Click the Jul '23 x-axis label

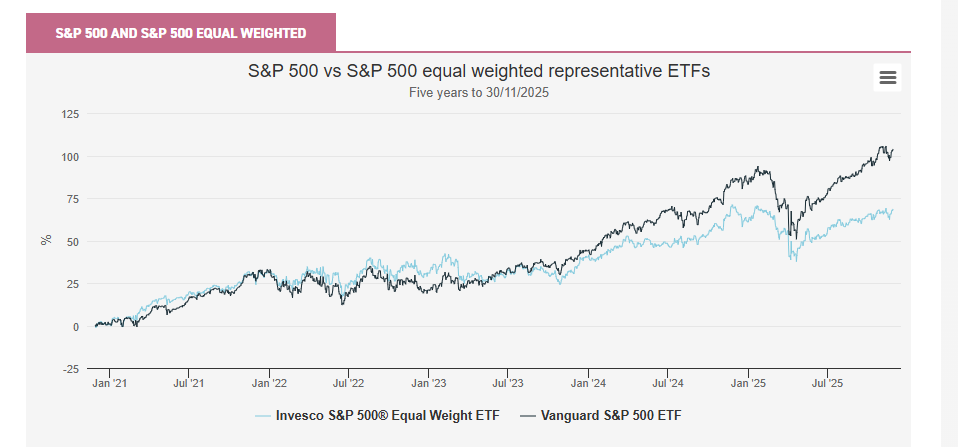(508, 382)
